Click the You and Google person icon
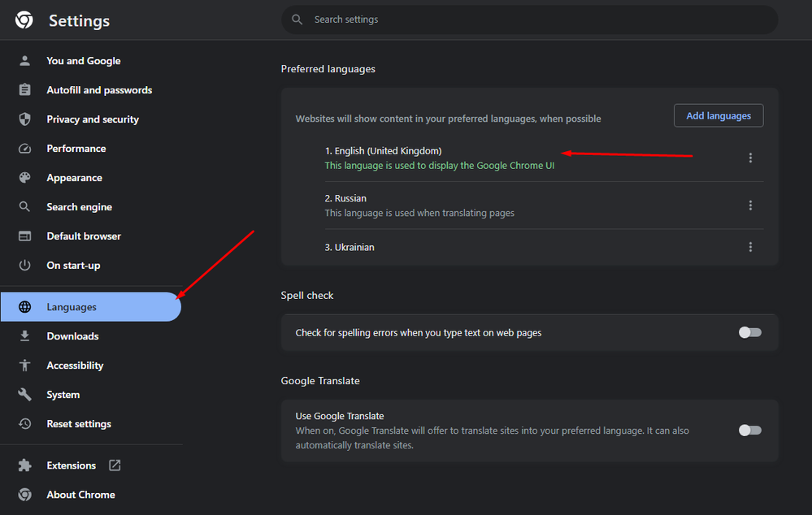The width and height of the screenshot is (812, 515). tap(24, 61)
